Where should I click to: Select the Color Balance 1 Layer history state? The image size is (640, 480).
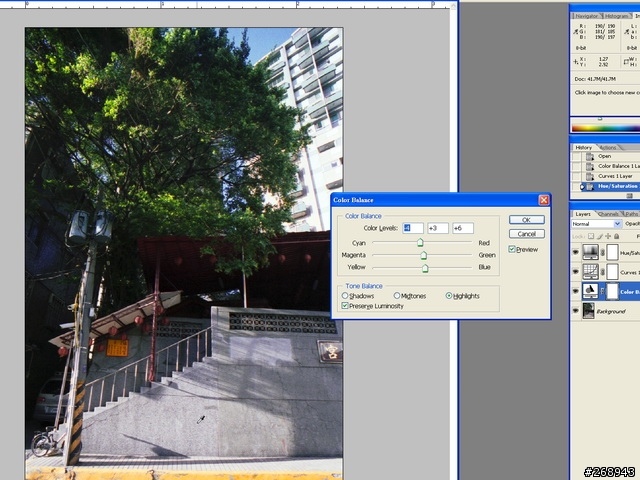coord(612,166)
